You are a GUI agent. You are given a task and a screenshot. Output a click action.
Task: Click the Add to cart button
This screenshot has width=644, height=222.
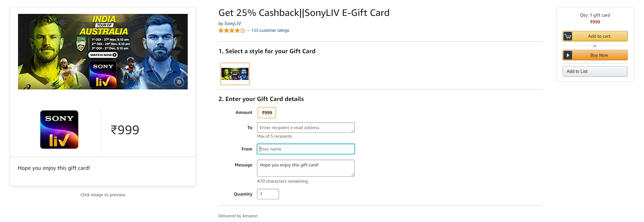point(595,36)
